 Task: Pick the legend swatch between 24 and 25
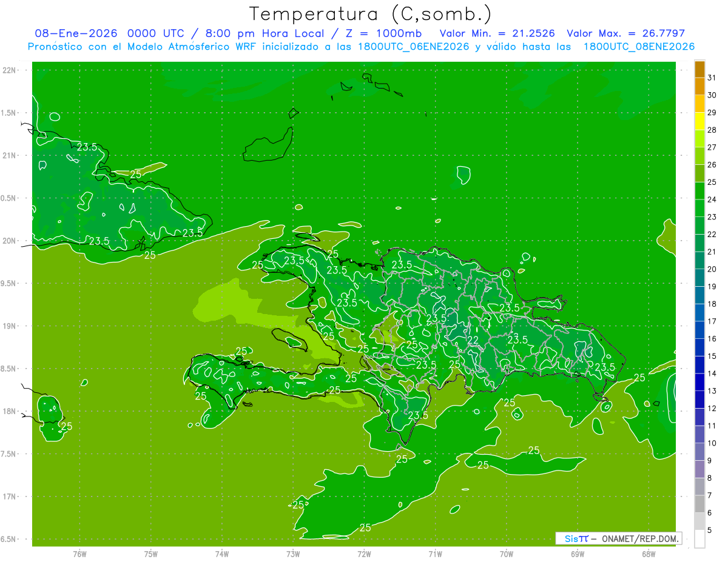(x=699, y=191)
